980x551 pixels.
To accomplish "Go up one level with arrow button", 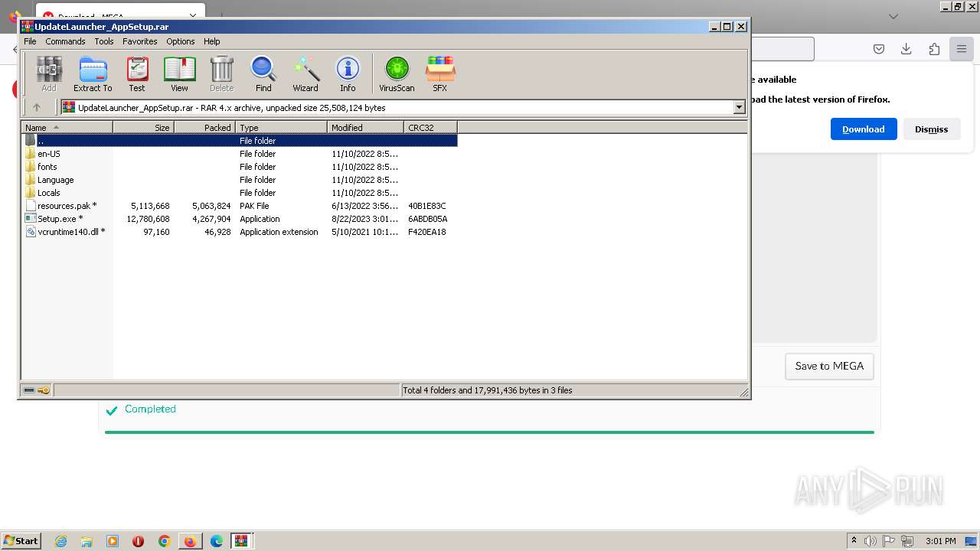I will [x=36, y=108].
